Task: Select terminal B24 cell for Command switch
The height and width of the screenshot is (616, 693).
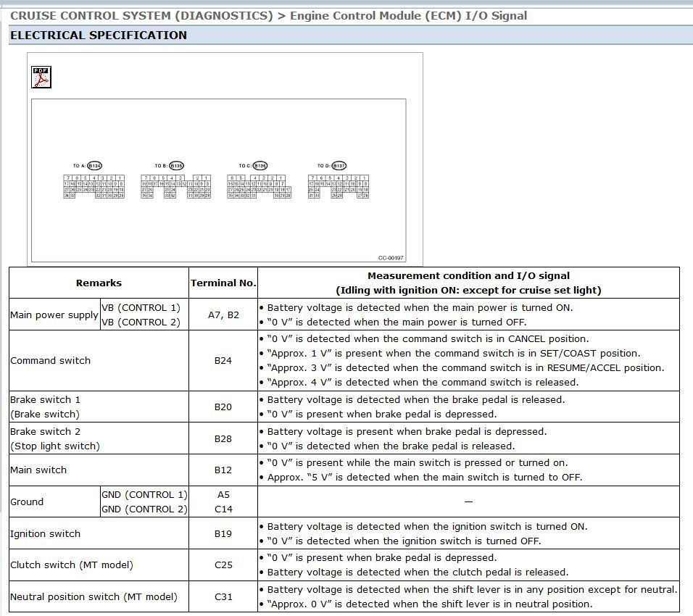Action: point(223,360)
